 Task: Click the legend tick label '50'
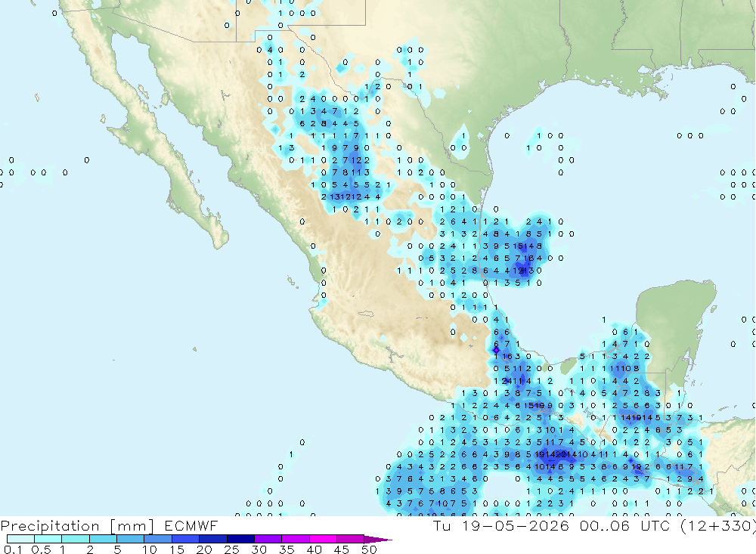point(369,549)
